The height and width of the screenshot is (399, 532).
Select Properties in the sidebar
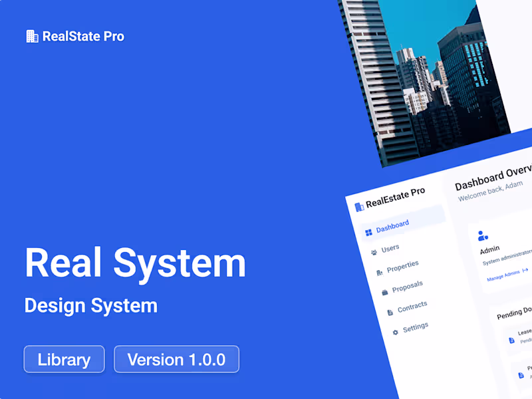click(397, 269)
